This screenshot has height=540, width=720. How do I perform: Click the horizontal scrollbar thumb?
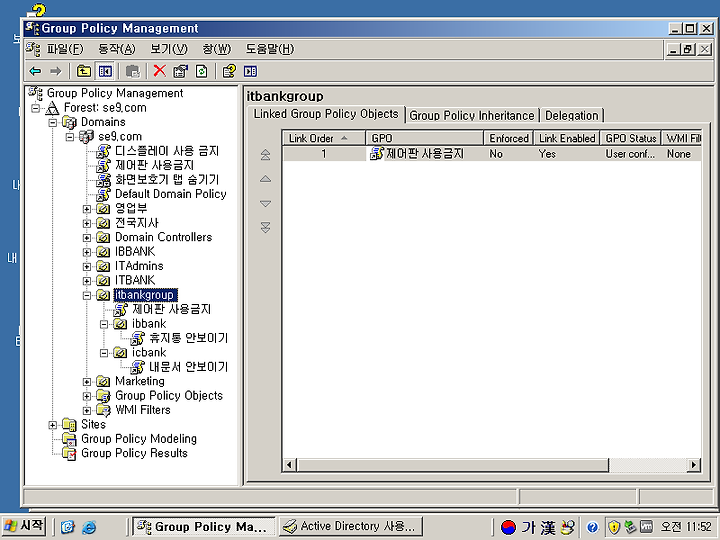pos(452,465)
